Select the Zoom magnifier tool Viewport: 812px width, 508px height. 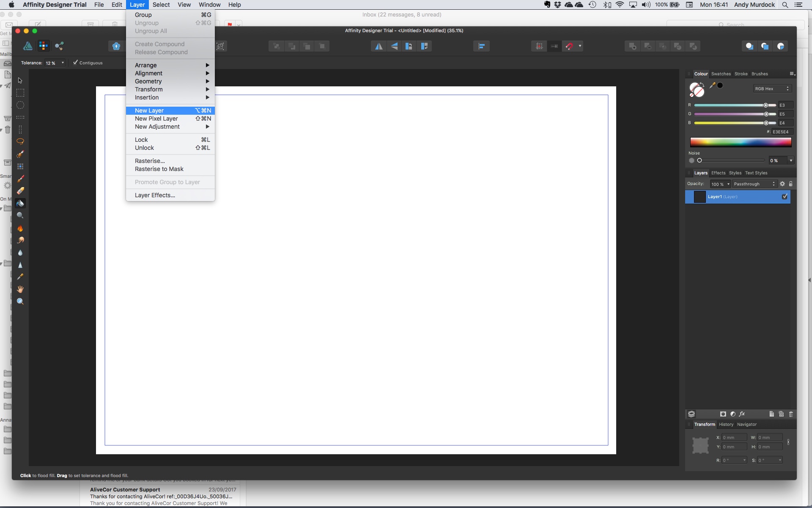(x=20, y=301)
